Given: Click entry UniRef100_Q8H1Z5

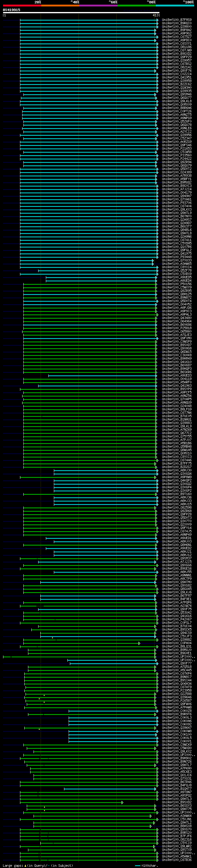Looking at the screenshot, I should pyautogui.click(x=177, y=294).
